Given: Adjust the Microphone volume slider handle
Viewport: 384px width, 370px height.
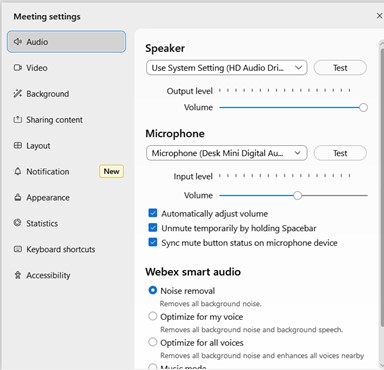Looking at the screenshot, I should pos(297,195).
